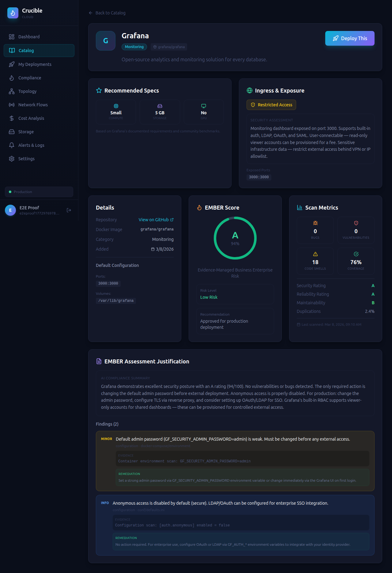Go Back to Catalog
Viewport: 392px width, 573px height.
(x=107, y=13)
